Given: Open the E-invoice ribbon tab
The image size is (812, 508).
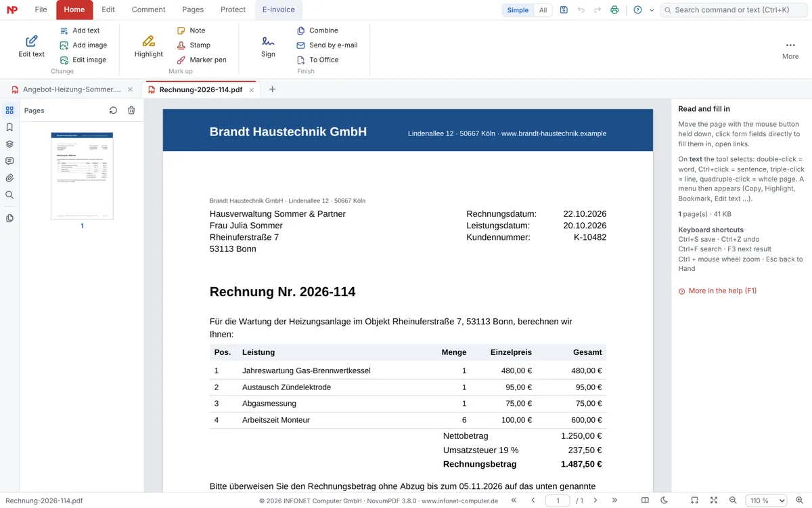Looking at the screenshot, I should pyautogui.click(x=279, y=9).
